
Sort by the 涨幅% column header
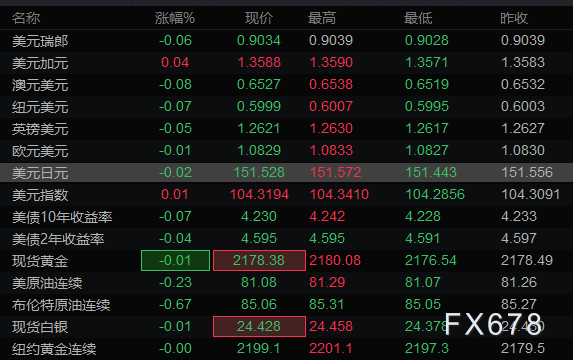(175, 18)
